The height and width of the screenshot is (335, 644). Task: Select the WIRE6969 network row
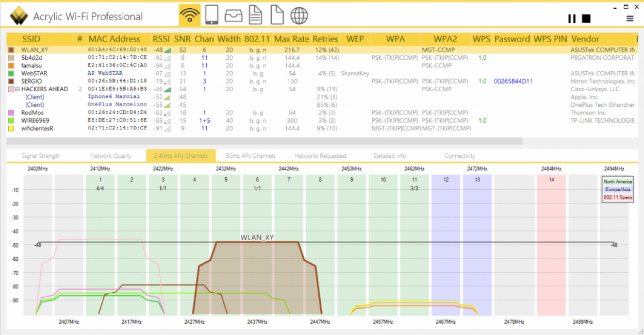tap(322, 120)
